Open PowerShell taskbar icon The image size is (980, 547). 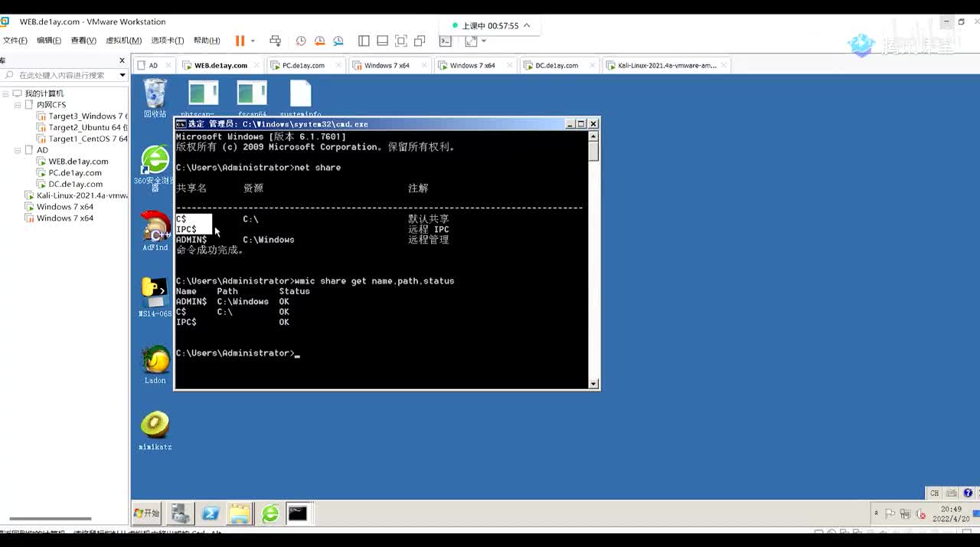pos(211,513)
